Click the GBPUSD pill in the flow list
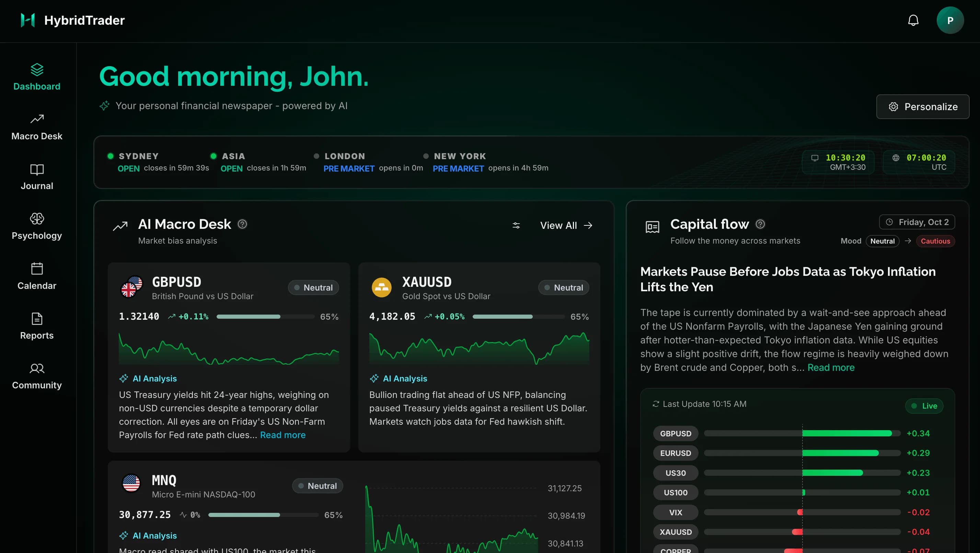The width and height of the screenshot is (980, 553). coord(675,434)
